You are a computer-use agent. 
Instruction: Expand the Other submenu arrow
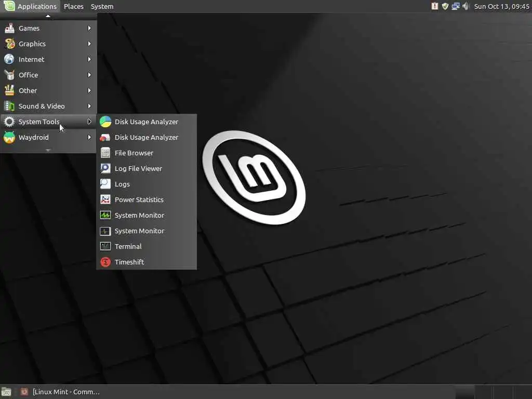[89, 90]
